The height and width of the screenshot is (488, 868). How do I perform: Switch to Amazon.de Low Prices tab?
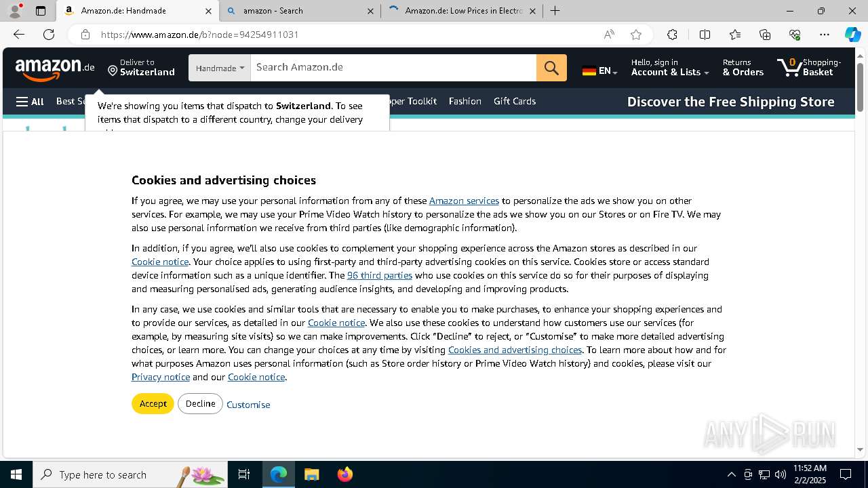tap(461, 11)
